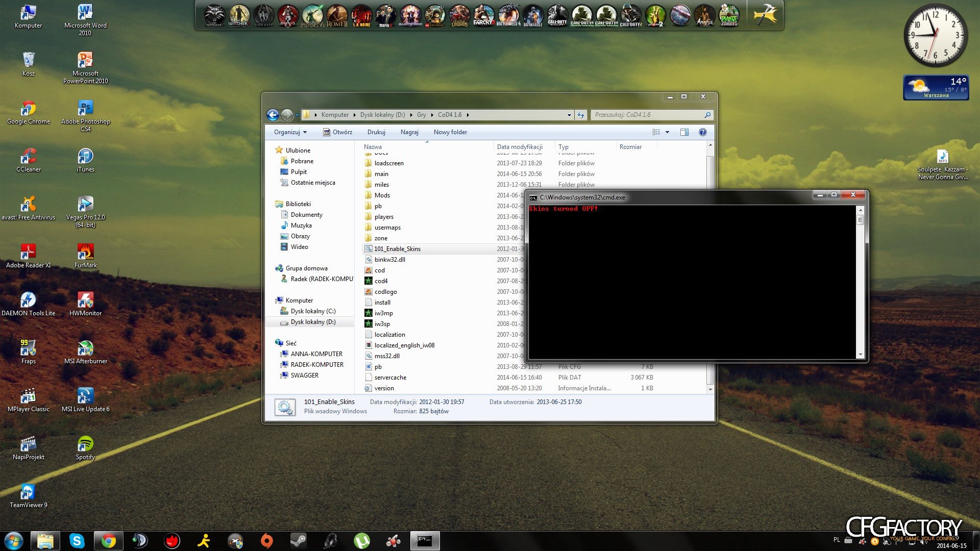Expand breadcrumb arrow after Dysk lokalny (D:)

point(411,115)
